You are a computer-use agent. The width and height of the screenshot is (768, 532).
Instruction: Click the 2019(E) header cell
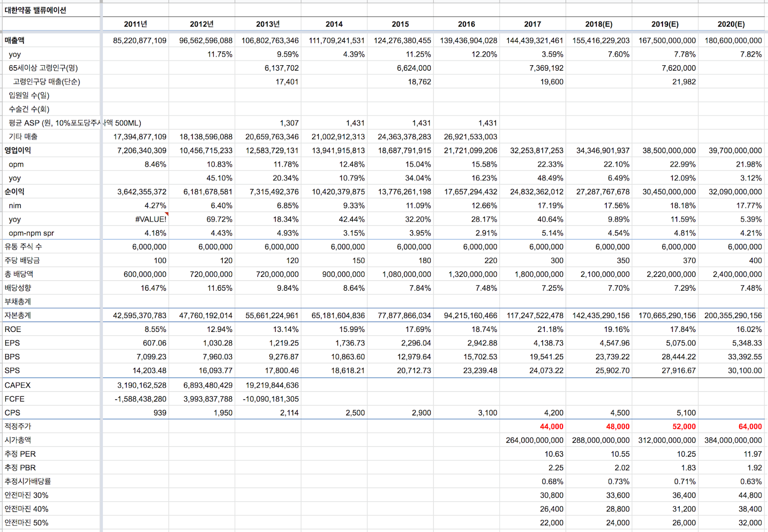coord(665,24)
